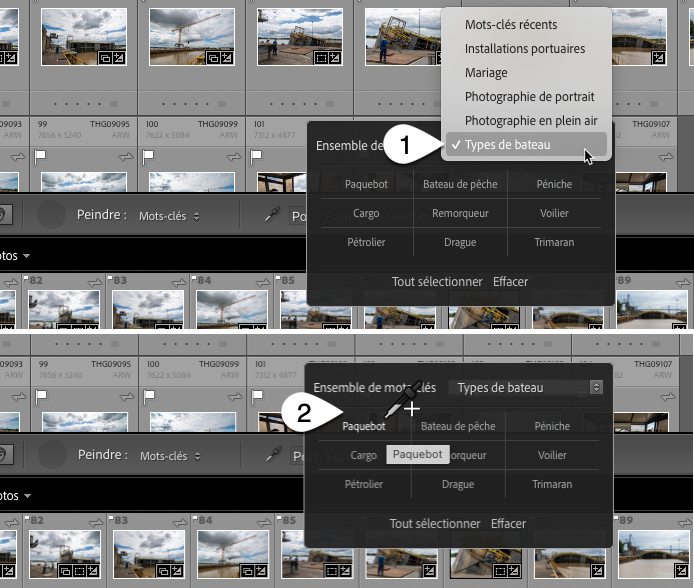Click the file name 'THG09095' in the upper screenshot

[x=110, y=124]
